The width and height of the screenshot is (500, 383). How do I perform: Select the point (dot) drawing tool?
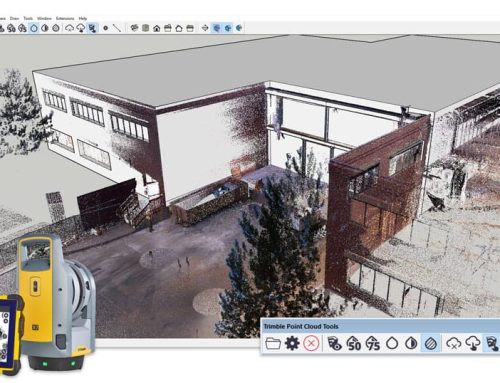(x=106, y=28)
